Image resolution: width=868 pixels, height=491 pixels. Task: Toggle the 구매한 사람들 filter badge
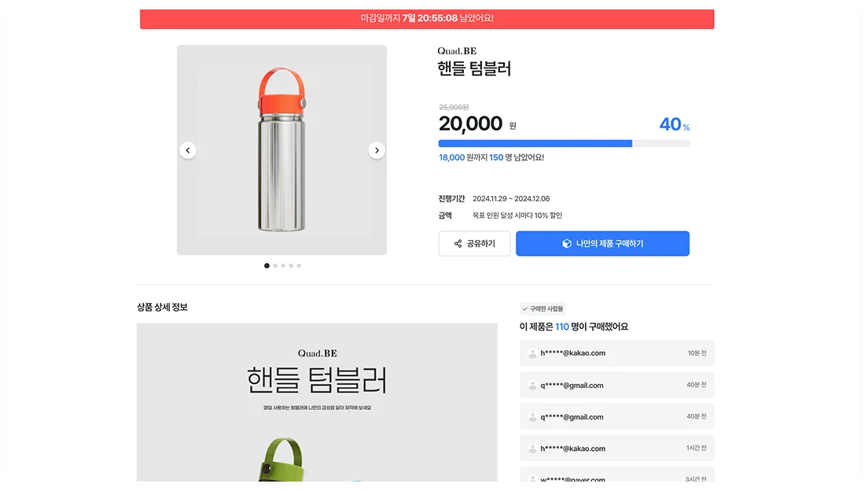coord(542,308)
